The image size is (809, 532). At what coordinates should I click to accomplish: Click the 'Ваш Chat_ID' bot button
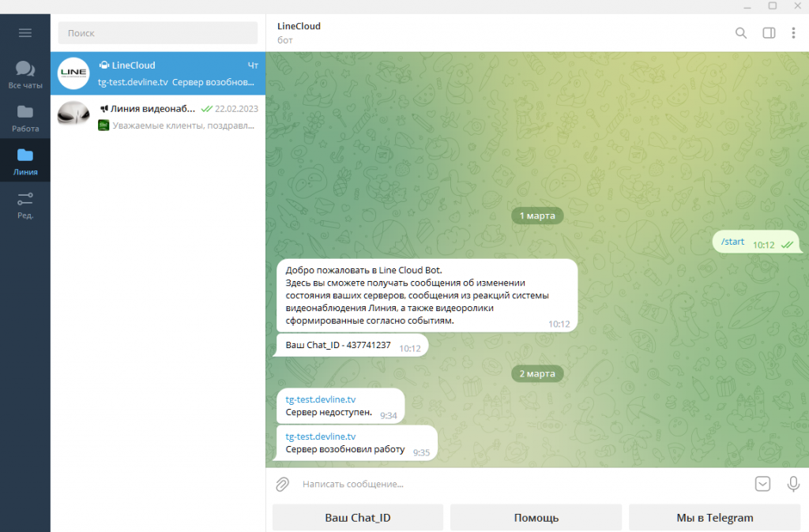point(358,518)
